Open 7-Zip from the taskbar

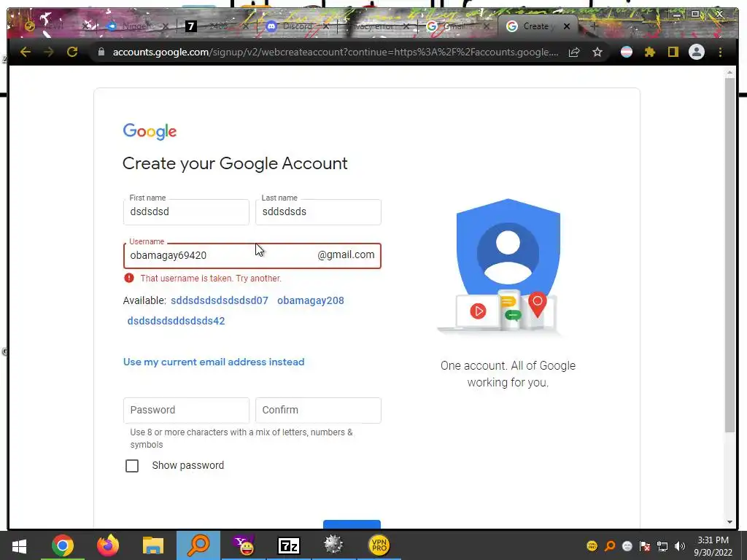[289, 545]
